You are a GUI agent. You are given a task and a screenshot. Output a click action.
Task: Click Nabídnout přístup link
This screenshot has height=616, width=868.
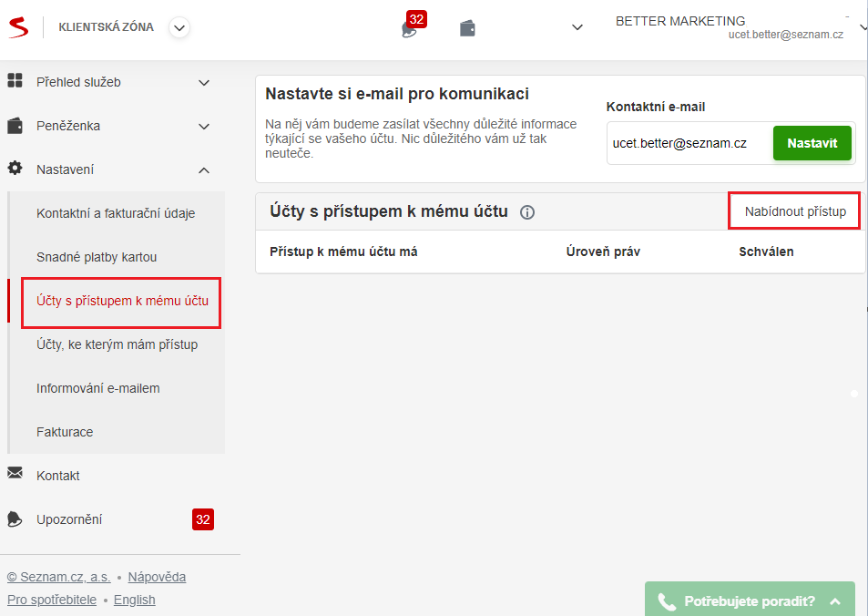795,211
